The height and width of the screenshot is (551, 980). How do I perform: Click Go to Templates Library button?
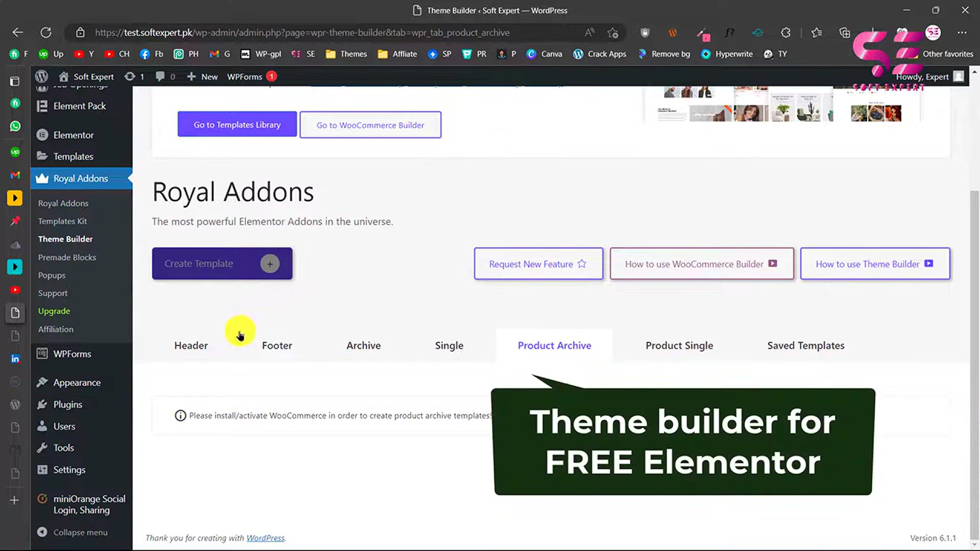point(237,124)
